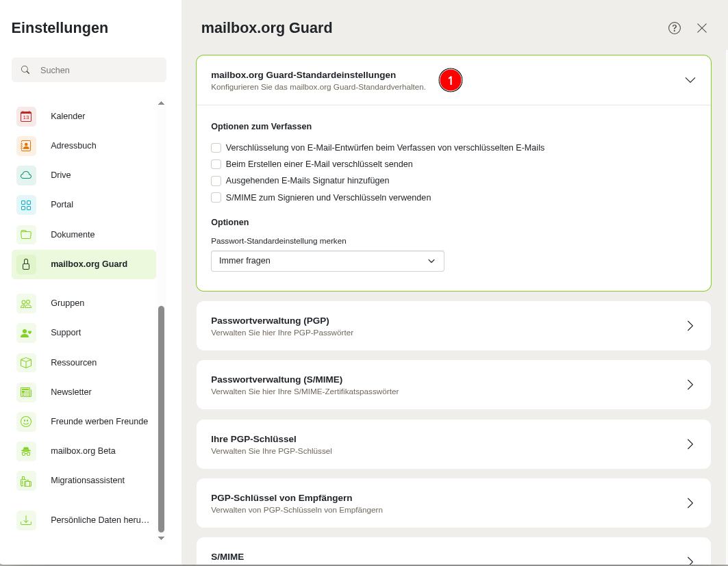Click the Gruppen people icon
This screenshot has height=566, width=728.
click(x=26, y=303)
